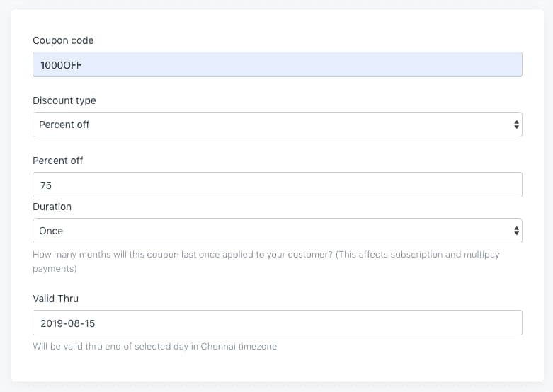Viewport: 553px width, 392px height.
Task: Click the arrows icon on Discount type select
Action: click(516, 125)
